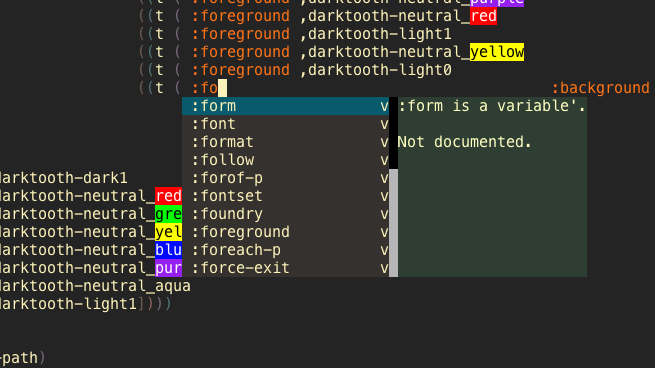Click ',darktooth-light0' in the code

pyautogui.click(x=376, y=70)
